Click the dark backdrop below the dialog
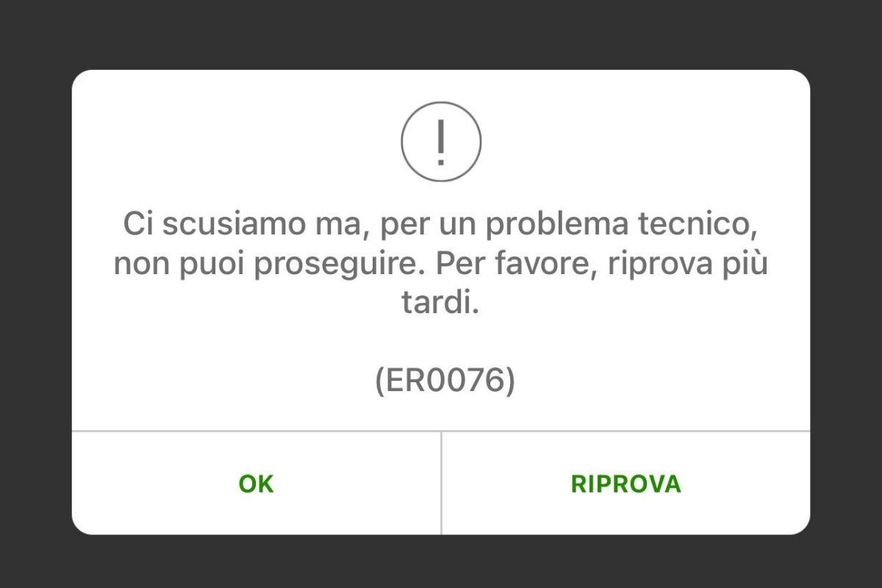This screenshot has height=588, width=882. pyautogui.click(x=441, y=562)
